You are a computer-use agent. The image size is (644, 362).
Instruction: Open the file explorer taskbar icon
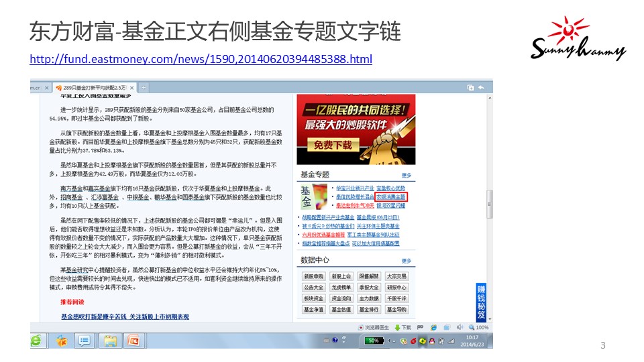[x=110, y=341]
